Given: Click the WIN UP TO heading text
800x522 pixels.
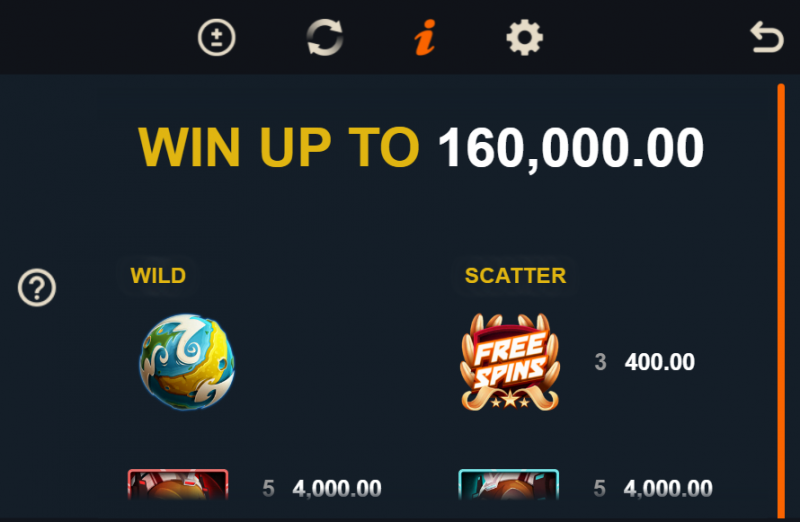Looking at the screenshot, I should point(279,147).
